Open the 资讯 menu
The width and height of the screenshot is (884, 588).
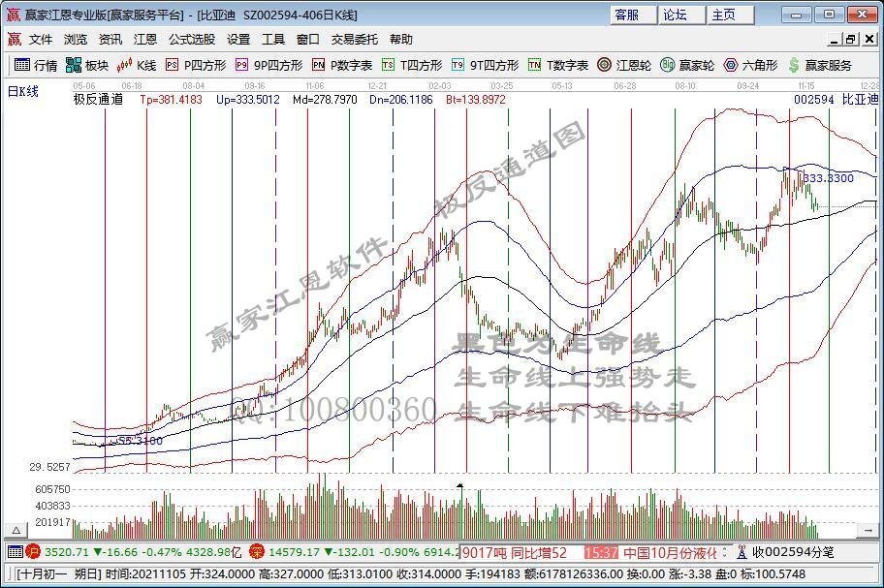110,40
